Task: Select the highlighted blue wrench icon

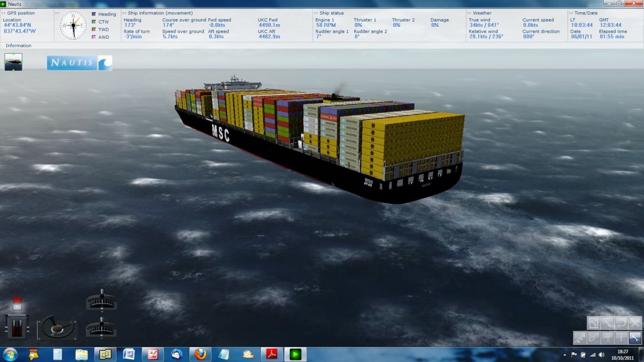Action: pyautogui.click(x=635, y=337)
